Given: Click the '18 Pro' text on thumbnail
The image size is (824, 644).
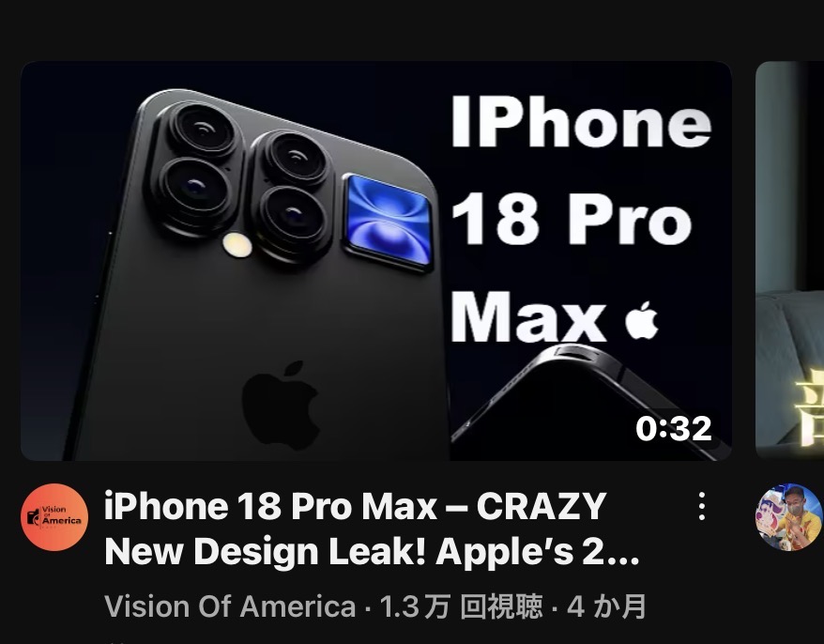Looking at the screenshot, I should coord(572,220).
